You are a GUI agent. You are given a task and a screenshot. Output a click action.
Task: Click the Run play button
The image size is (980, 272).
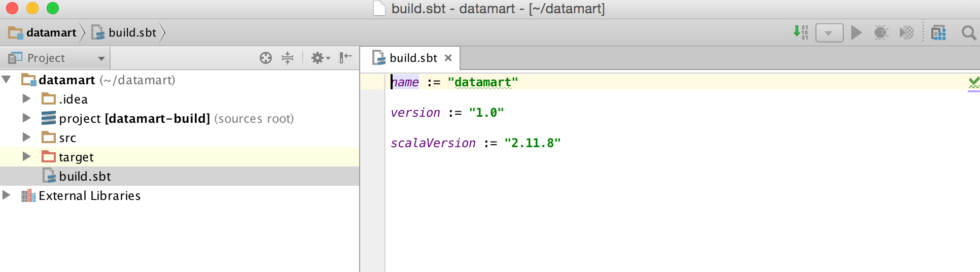pos(856,33)
